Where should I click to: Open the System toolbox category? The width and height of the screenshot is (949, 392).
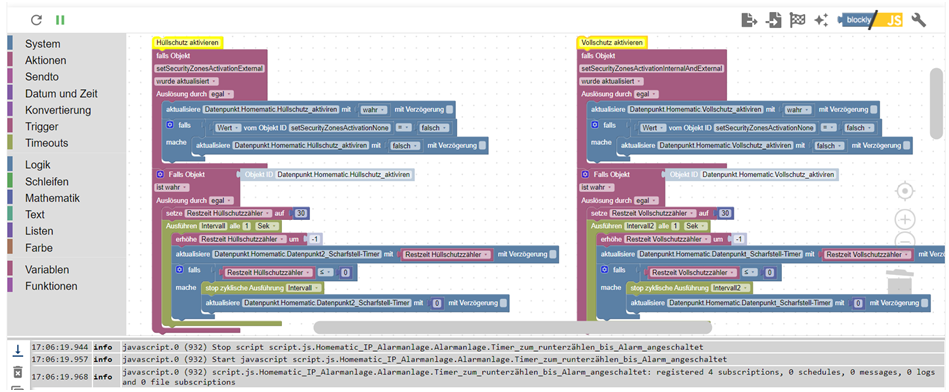click(x=42, y=44)
